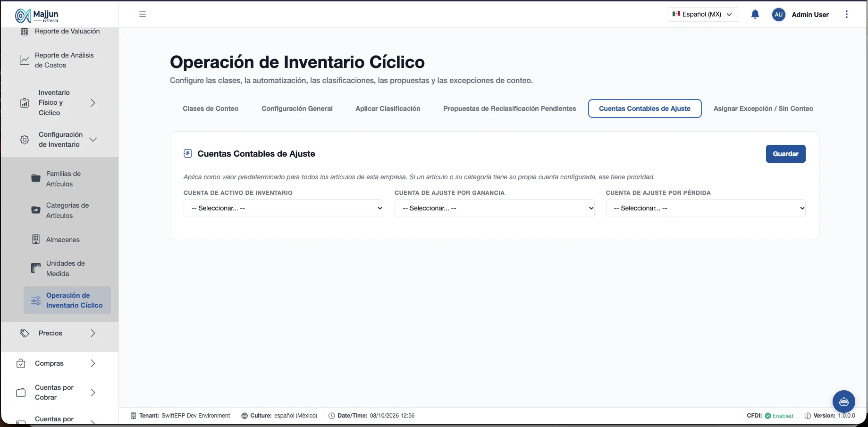Open the notifications bell
The image size is (868, 427).
(x=755, y=14)
